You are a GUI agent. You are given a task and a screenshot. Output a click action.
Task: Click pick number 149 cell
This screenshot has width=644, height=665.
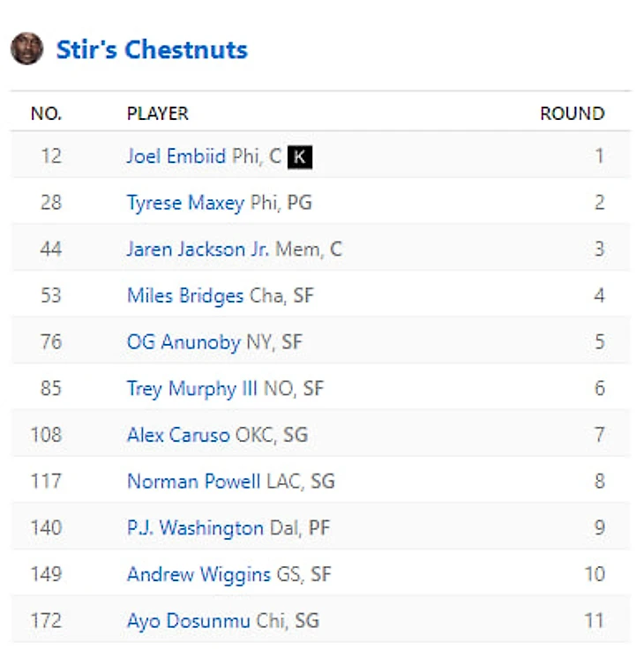coord(46,574)
